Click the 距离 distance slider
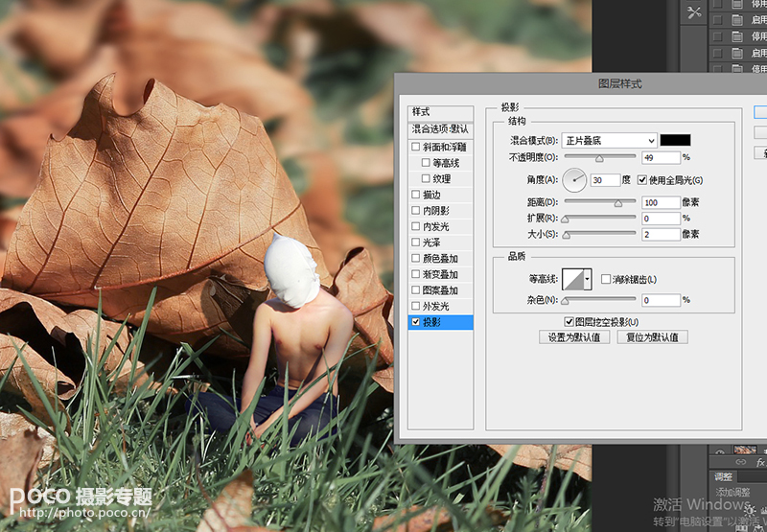The width and height of the screenshot is (767, 532). [x=600, y=202]
